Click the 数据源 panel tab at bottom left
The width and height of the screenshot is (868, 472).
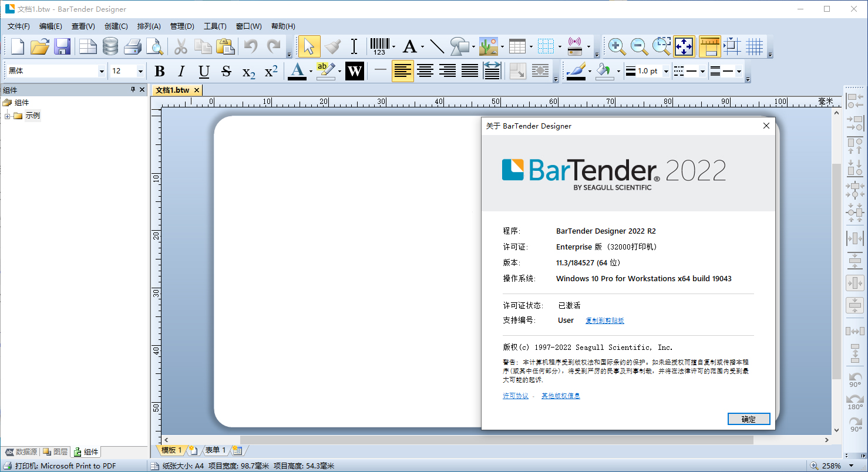pos(21,451)
